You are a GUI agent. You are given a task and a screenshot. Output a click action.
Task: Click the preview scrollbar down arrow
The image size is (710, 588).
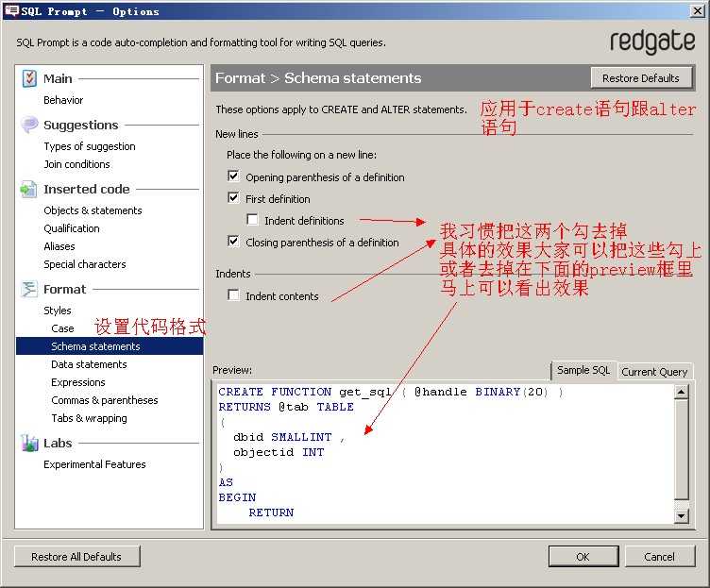click(x=681, y=515)
